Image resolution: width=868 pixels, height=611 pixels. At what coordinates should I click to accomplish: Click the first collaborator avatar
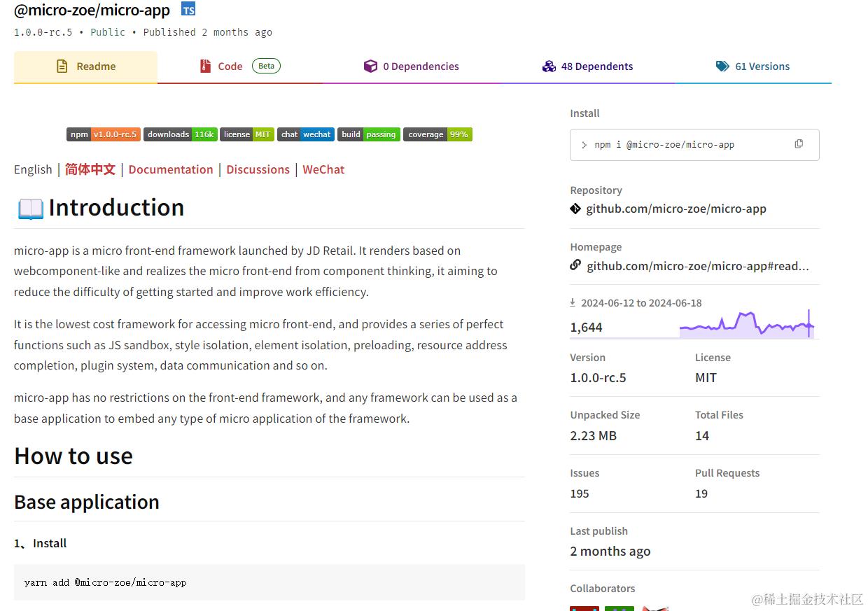(584, 608)
